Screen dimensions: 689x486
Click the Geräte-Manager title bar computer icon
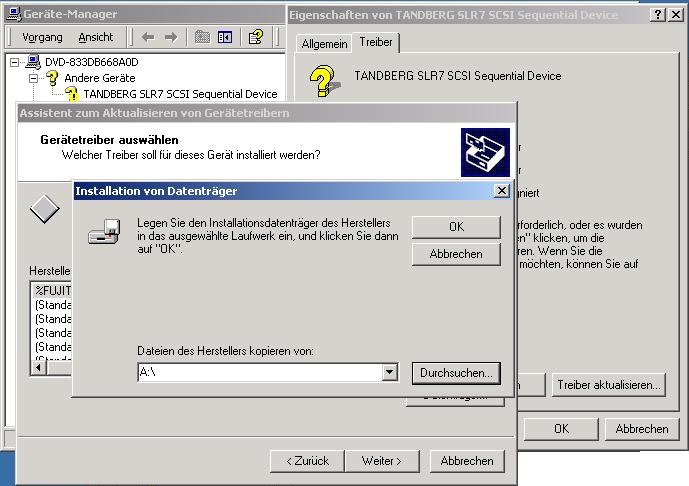(x=14, y=14)
